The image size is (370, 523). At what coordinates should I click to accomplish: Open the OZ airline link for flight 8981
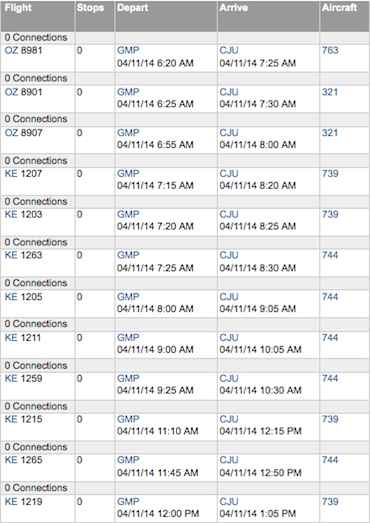[11, 50]
